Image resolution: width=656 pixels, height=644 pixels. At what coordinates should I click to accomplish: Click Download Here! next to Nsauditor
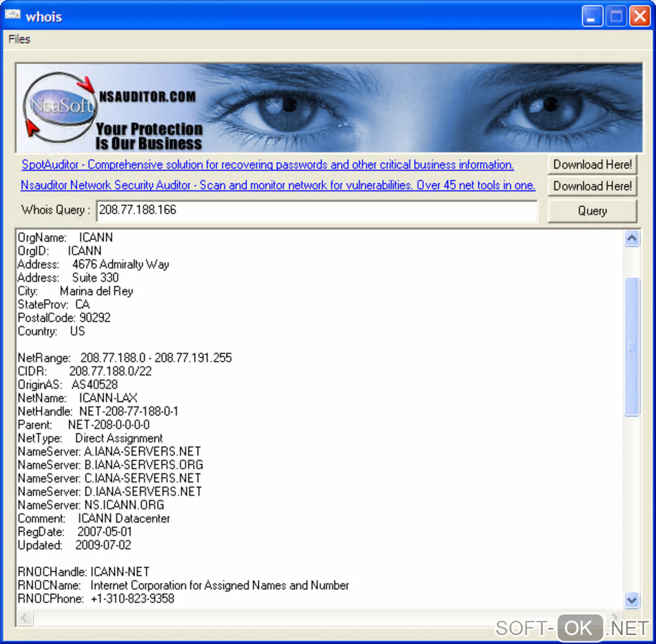592,186
